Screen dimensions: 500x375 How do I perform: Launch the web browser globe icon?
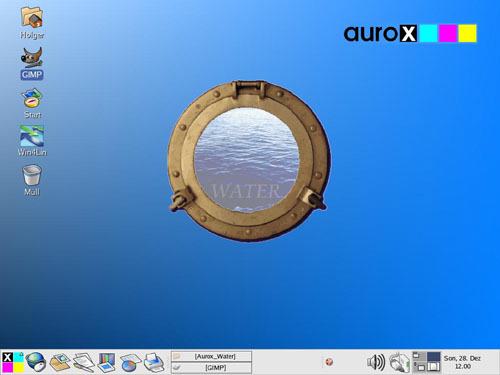tap(36, 362)
